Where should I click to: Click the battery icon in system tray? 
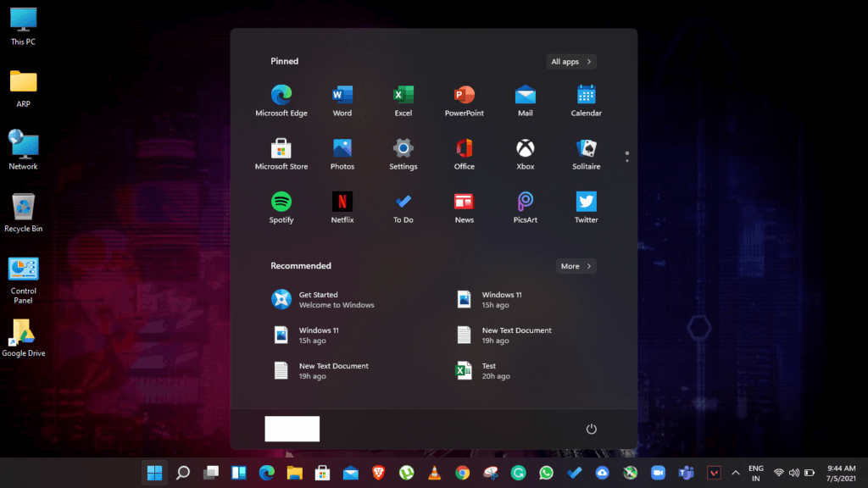click(x=810, y=473)
